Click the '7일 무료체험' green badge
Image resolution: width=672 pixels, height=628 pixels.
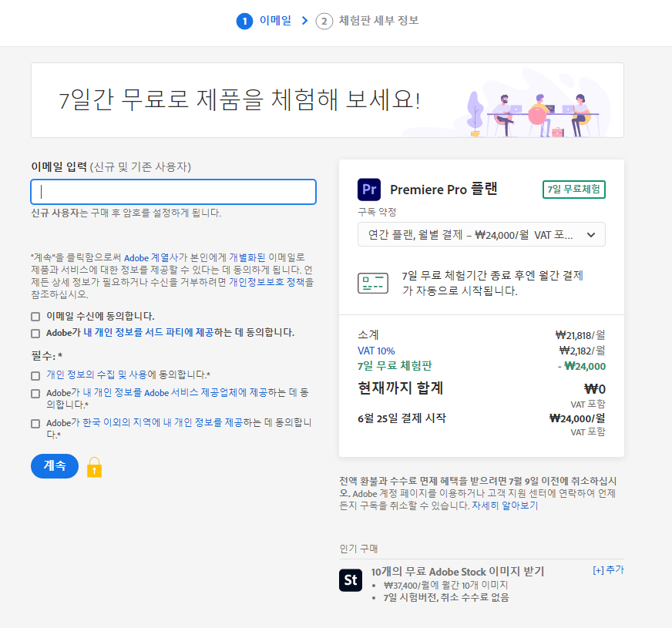click(x=574, y=190)
